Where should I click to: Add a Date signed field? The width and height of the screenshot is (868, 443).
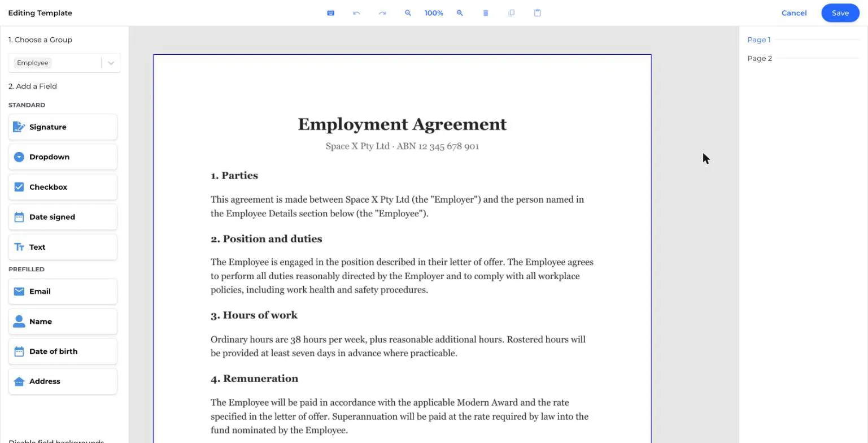point(63,217)
